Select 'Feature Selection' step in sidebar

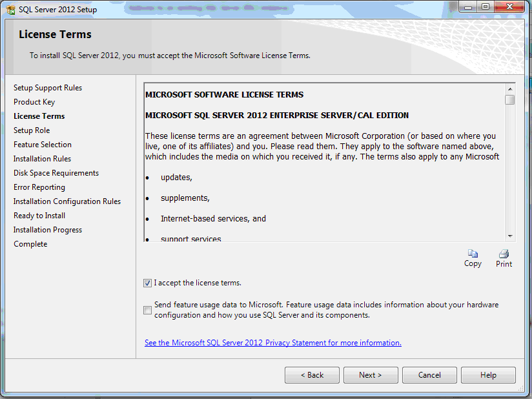tap(43, 145)
